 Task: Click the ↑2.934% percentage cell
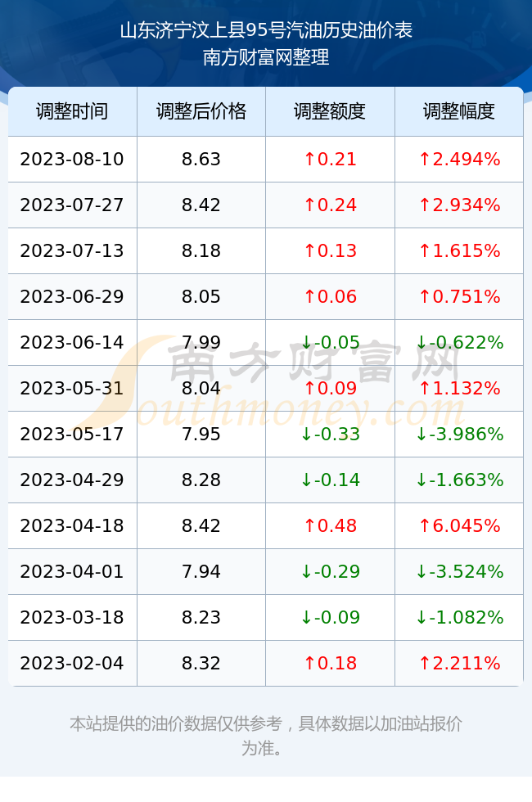(459, 205)
